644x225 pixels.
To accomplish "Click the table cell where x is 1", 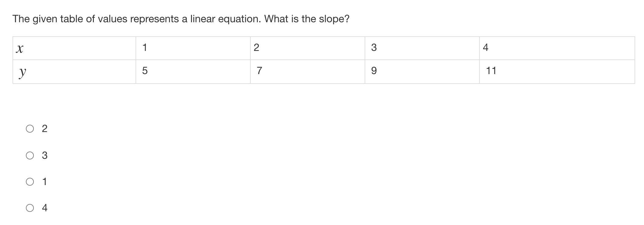I will pyautogui.click(x=193, y=48).
